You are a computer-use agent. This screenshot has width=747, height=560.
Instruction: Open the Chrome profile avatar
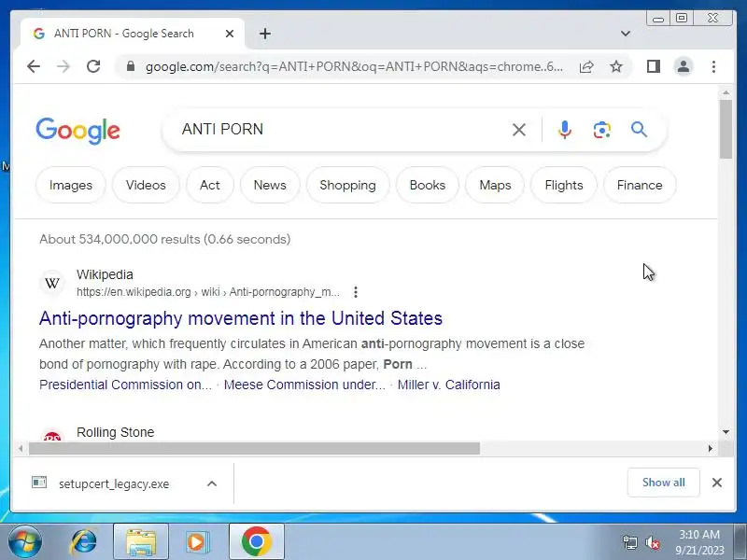click(684, 66)
